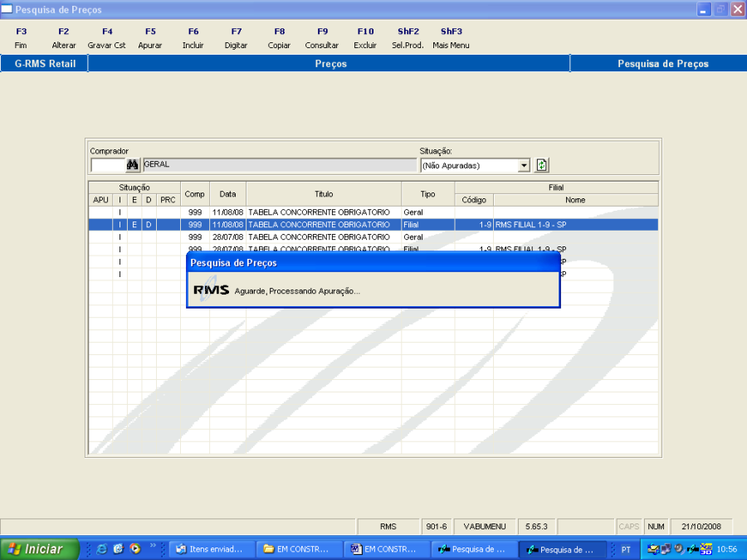Select F4 Gravar Cst command
The image size is (747, 560).
[x=107, y=38]
